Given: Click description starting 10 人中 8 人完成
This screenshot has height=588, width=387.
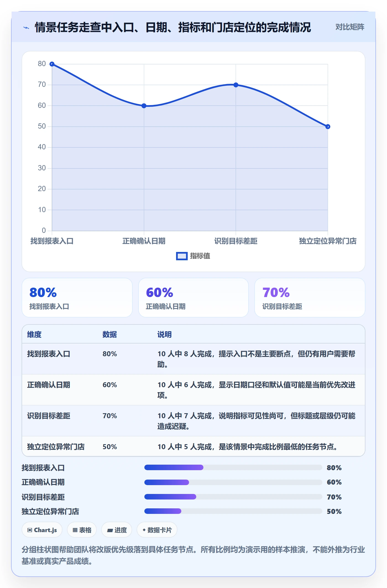Looking at the screenshot, I should tap(256, 359).
